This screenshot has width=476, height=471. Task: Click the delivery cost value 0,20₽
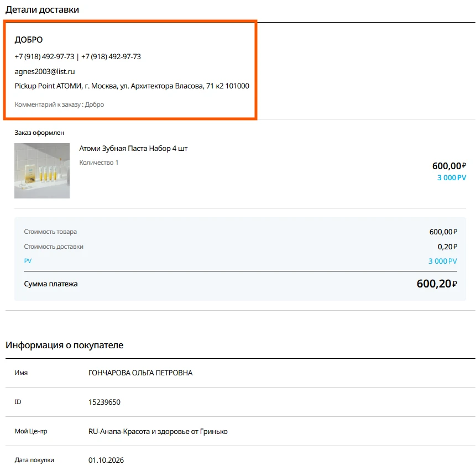447,247
